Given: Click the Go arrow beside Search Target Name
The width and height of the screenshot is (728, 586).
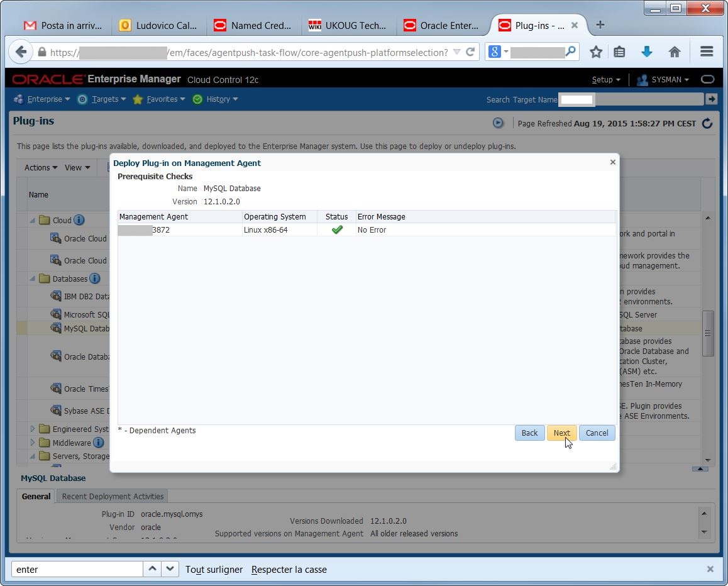Looking at the screenshot, I should 711,99.
